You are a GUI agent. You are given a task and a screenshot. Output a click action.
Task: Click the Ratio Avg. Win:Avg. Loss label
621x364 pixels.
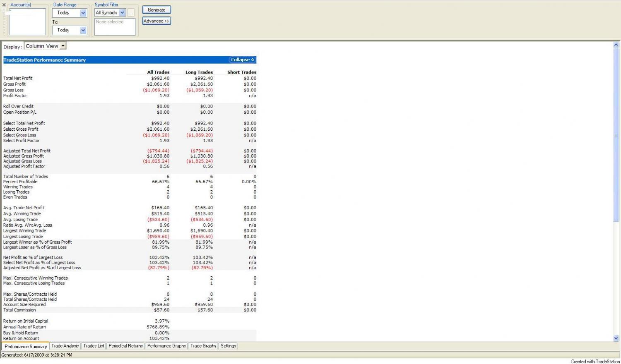(x=28, y=225)
